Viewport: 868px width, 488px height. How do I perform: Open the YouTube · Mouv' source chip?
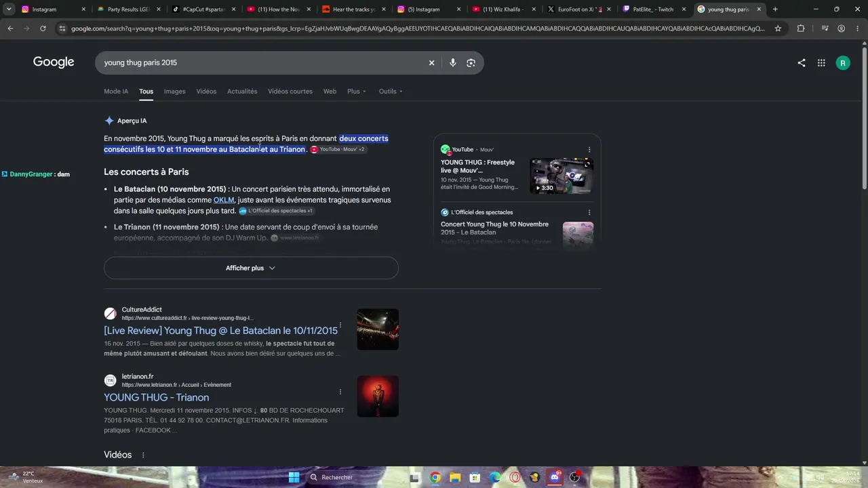point(338,149)
